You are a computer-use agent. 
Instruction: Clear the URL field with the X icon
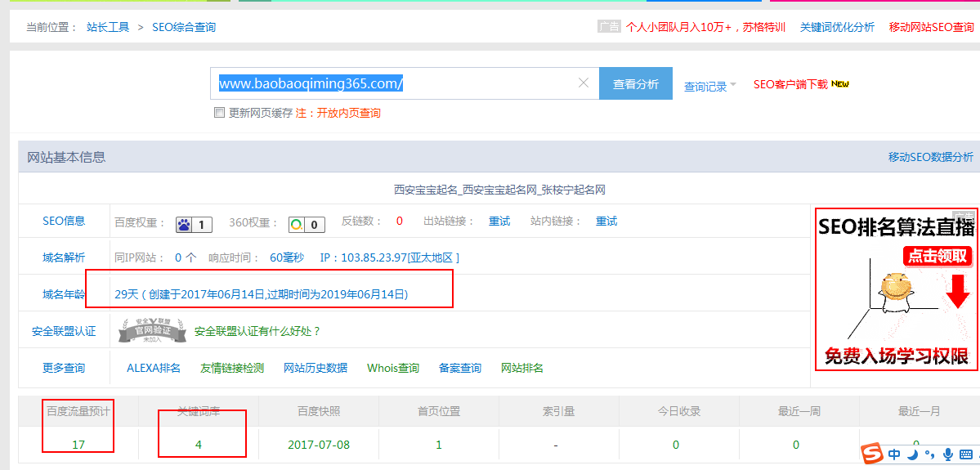point(584,83)
